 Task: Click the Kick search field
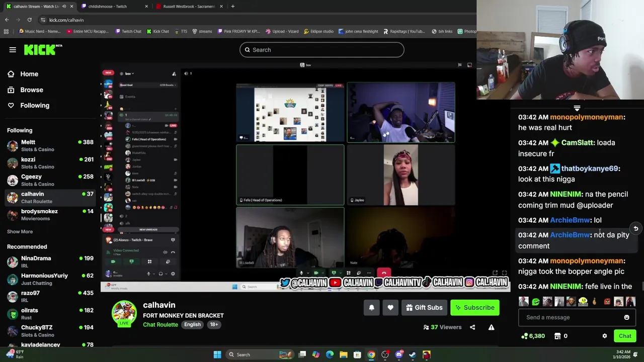click(322, 50)
